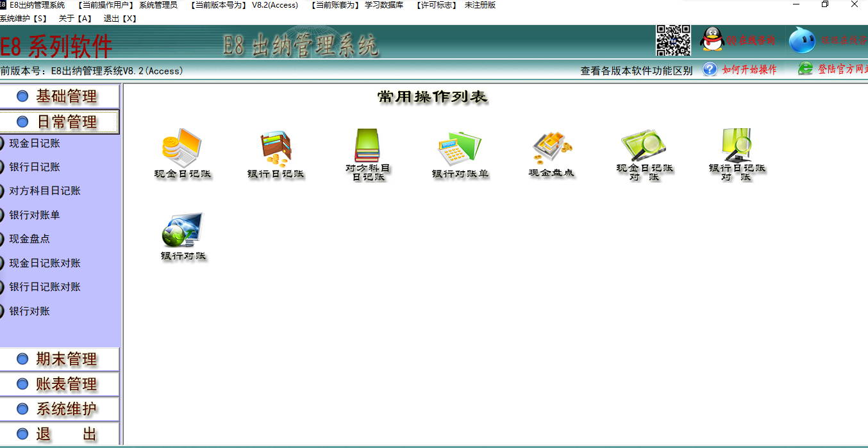The height and width of the screenshot is (448, 868).
Task: Collapse the 日常管理 sidebar section
Action: click(x=60, y=122)
